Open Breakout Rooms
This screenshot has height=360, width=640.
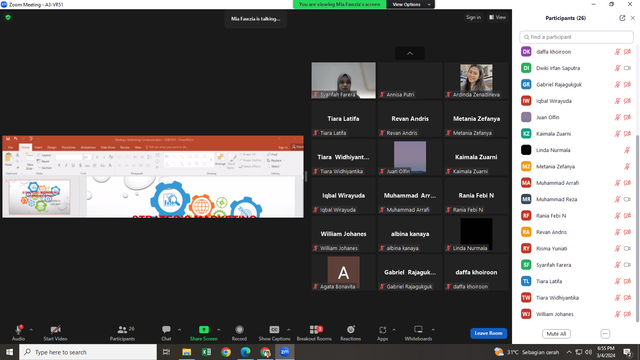314,332
